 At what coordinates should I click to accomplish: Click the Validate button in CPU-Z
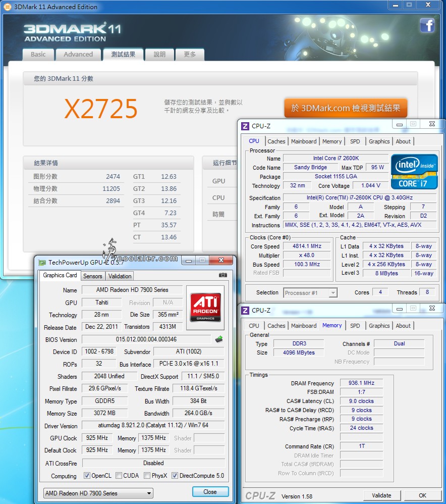tap(381, 495)
